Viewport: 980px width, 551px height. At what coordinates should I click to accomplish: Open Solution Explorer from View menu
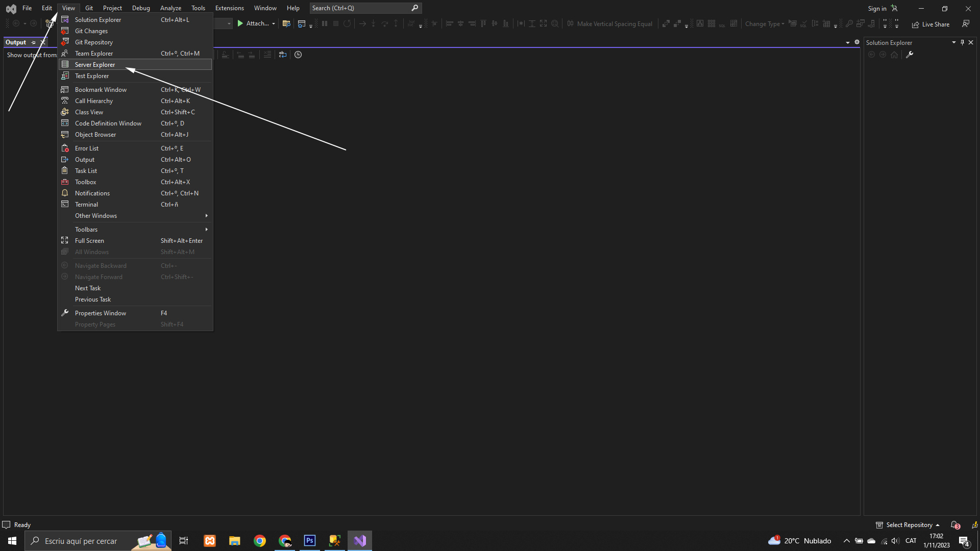coord(98,20)
